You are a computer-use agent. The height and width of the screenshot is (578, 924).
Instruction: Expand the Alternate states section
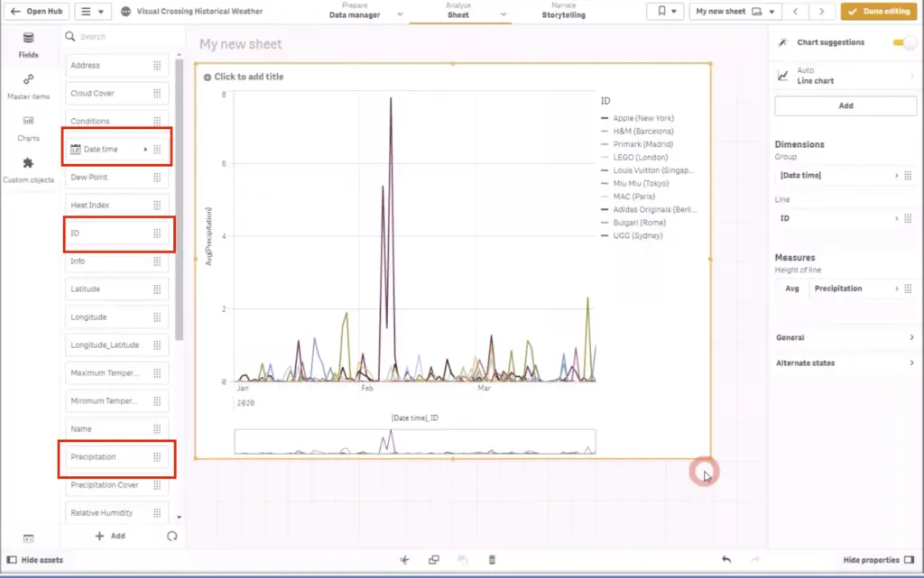click(x=845, y=362)
